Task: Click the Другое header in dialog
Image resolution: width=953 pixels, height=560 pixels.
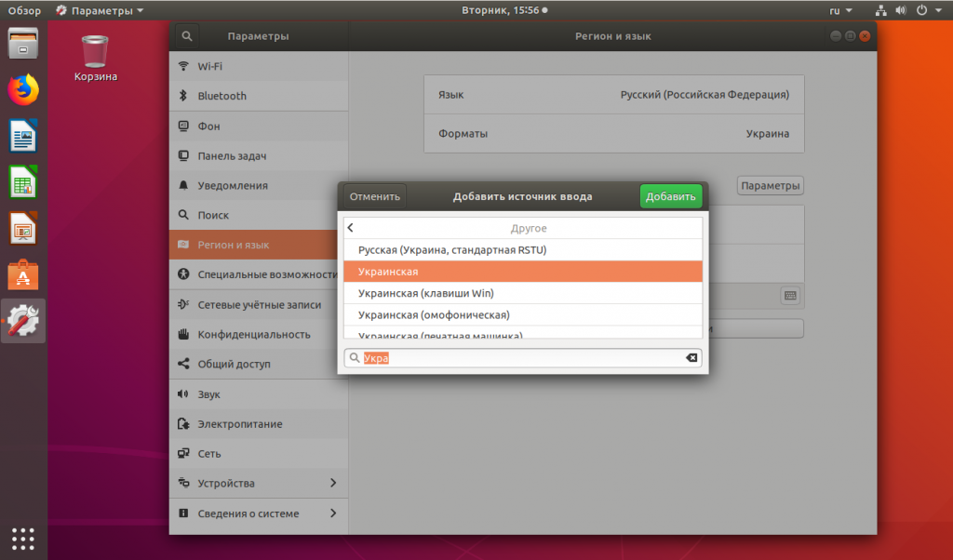Action: [529, 228]
